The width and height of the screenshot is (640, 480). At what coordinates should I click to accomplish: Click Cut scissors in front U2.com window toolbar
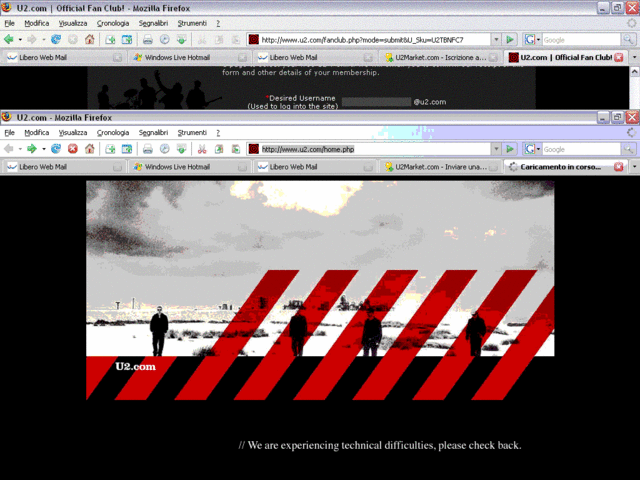point(202,149)
